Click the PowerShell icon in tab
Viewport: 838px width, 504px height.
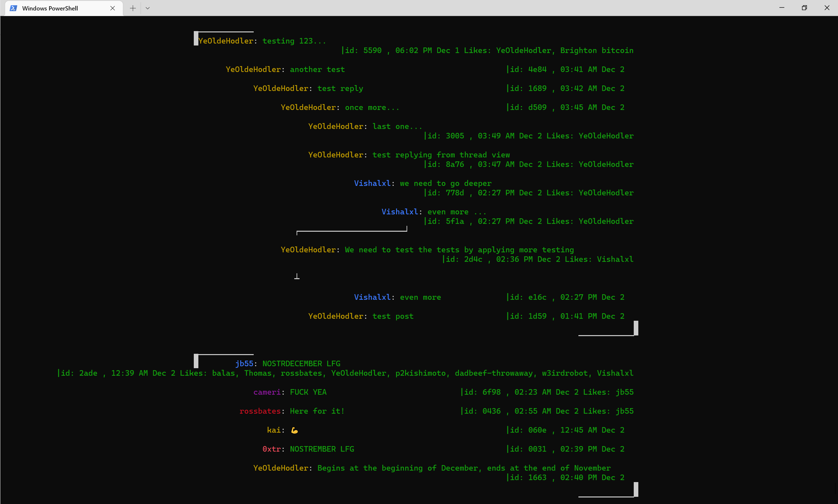[14, 8]
